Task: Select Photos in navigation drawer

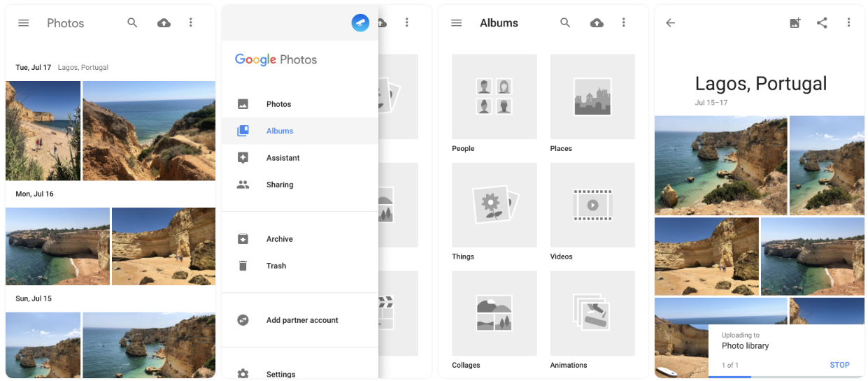Action: pyautogui.click(x=299, y=104)
